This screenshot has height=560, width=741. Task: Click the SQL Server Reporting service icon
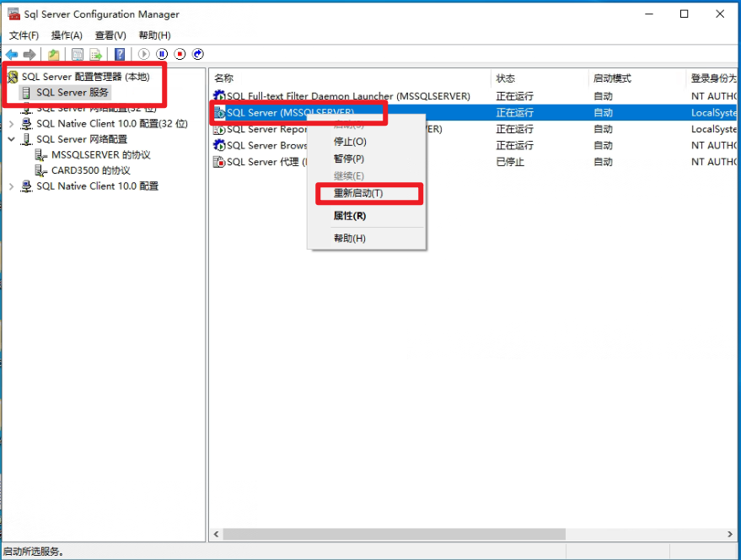219,129
